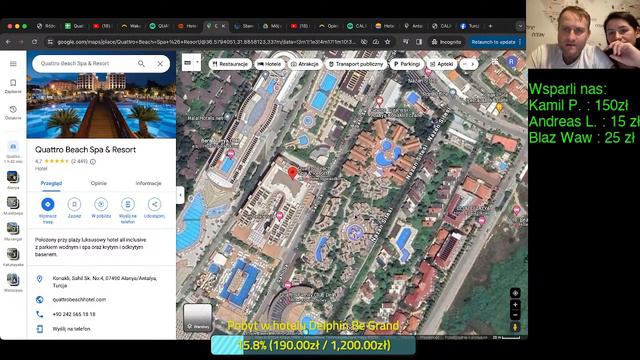Image resolution: width=640 pixels, height=360 pixels.
Task: Open the quattrobeachhotel.com website link
Action: (x=79, y=300)
